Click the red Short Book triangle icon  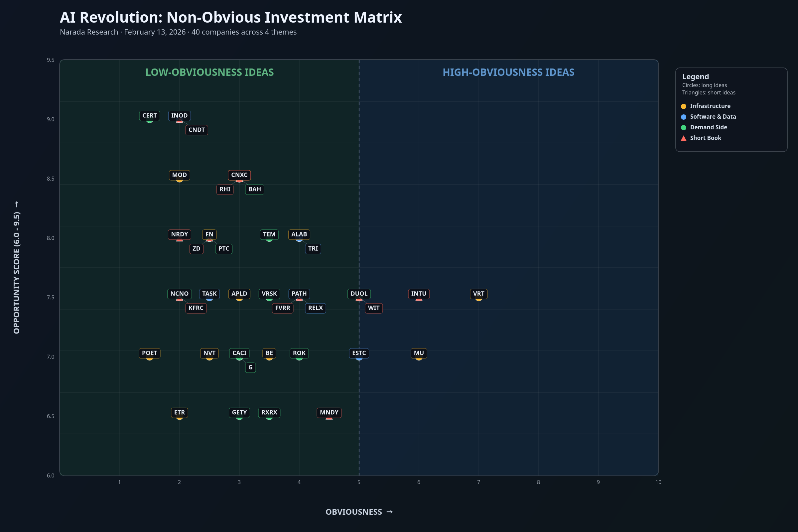tap(684, 138)
